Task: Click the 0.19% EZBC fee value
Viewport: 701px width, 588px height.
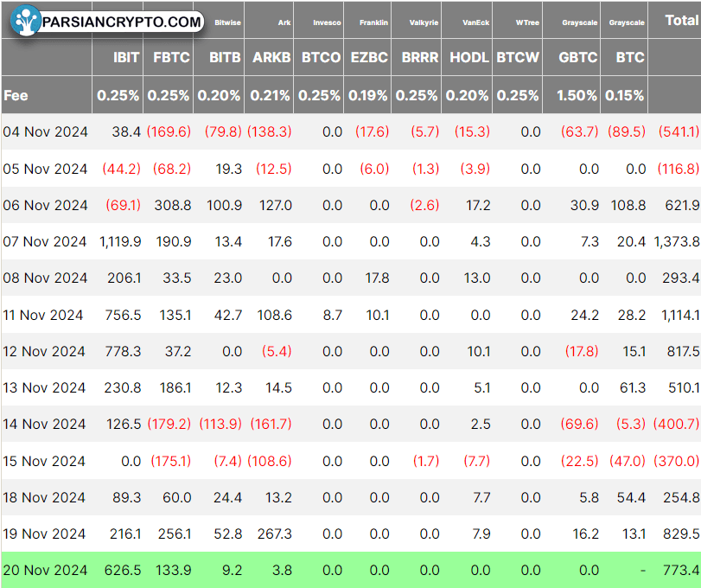Action: pyautogui.click(x=368, y=95)
